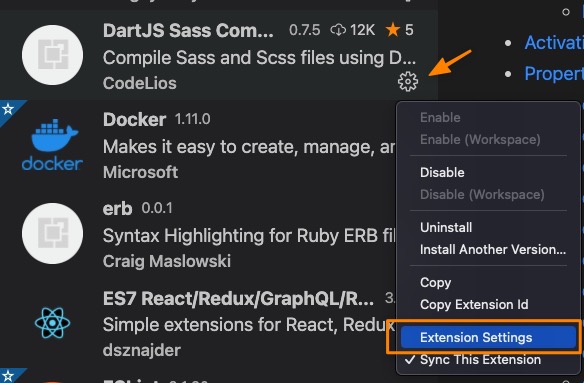584x383 pixels.
Task: Click the download count cloud icon
Action: [338, 30]
